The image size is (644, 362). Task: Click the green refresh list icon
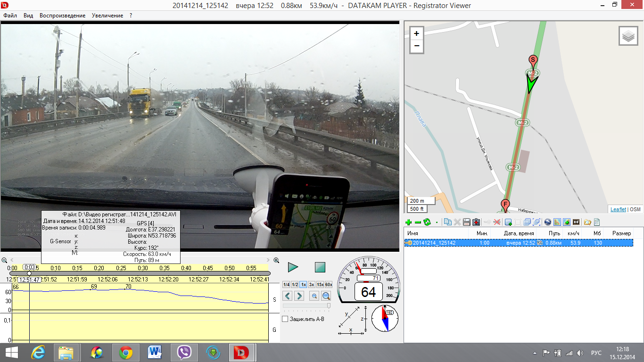pyautogui.click(x=427, y=222)
